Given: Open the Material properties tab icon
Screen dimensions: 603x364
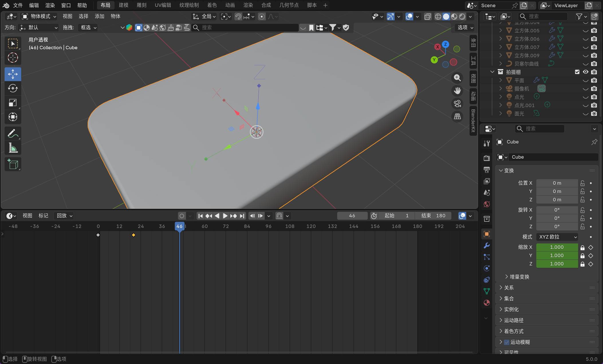Looking at the screenshot, I should click(486, 303).
